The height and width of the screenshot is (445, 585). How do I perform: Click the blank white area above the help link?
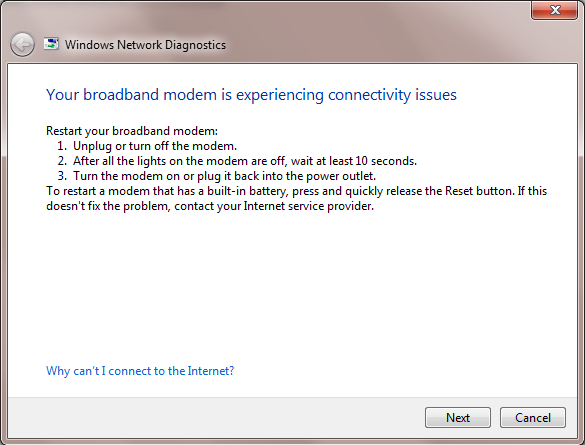coord(291,287)
